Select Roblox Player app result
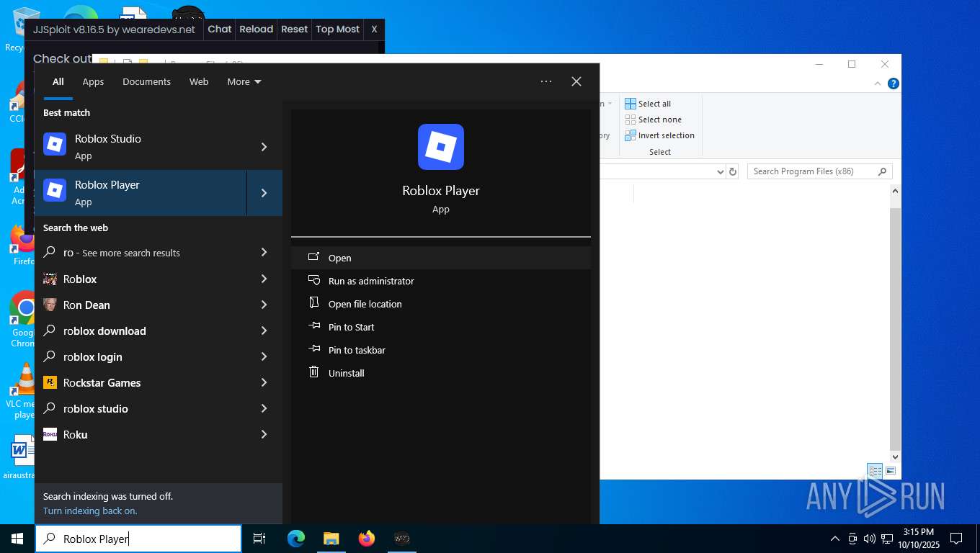 tap(141, 193)
